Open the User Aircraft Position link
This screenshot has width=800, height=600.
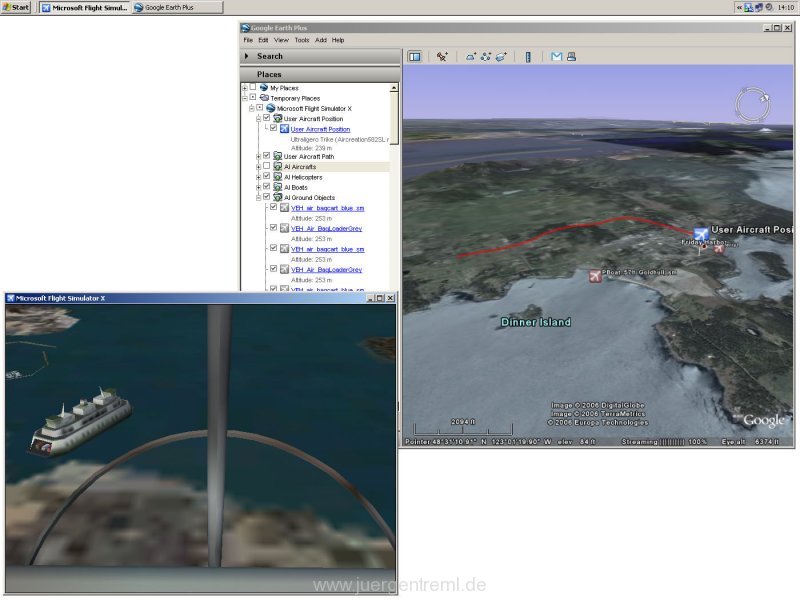pos(320,129)
